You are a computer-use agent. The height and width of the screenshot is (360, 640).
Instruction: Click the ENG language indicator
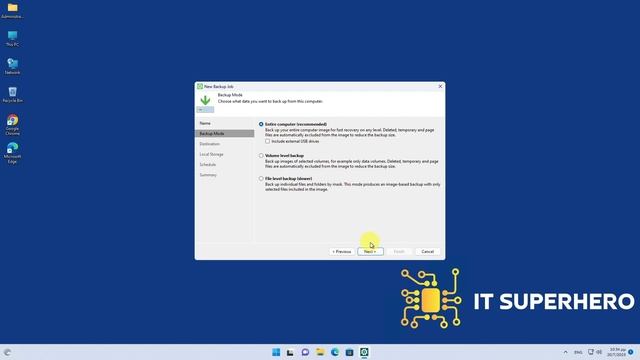coord(578,352)
